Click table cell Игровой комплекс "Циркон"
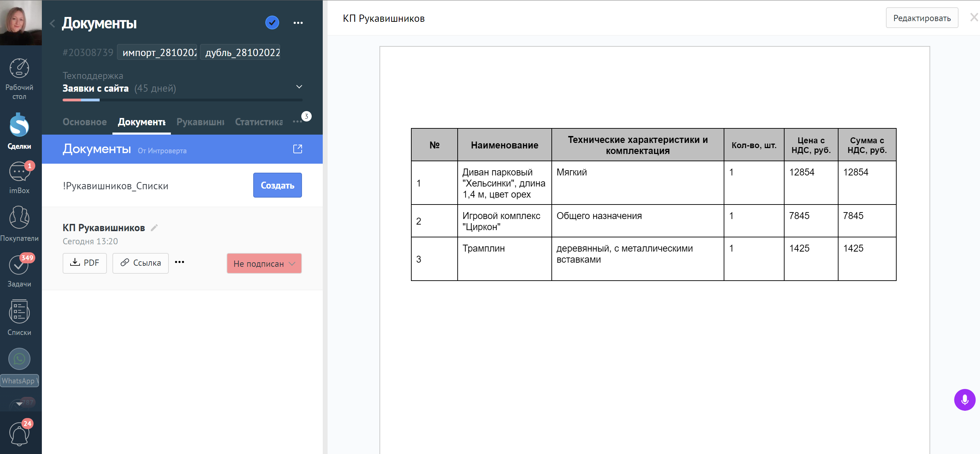Screen dimensions: 980x454 504,221
